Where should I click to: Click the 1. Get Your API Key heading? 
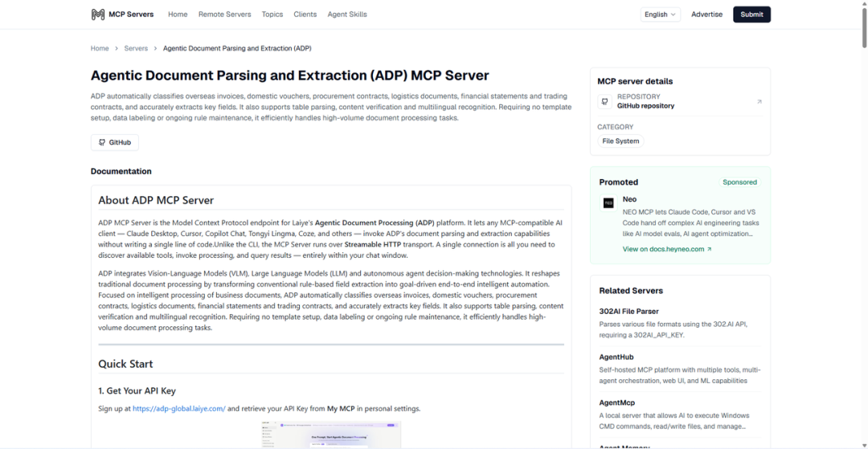click(137, 391)
